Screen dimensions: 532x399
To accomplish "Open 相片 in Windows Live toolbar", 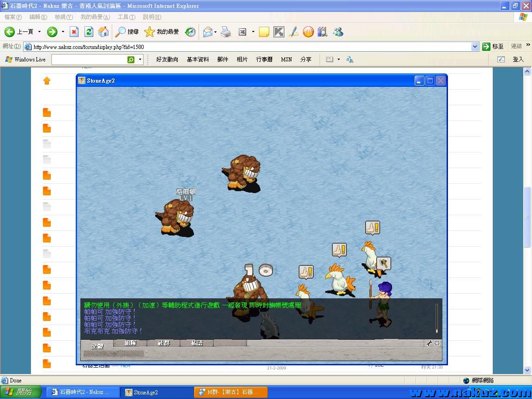I will tap(242, 60).
